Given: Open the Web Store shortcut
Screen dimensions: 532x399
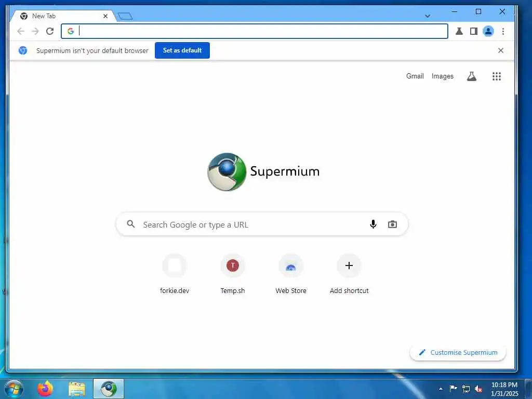Looking at the screenshot, I should [x=291, y=274].
